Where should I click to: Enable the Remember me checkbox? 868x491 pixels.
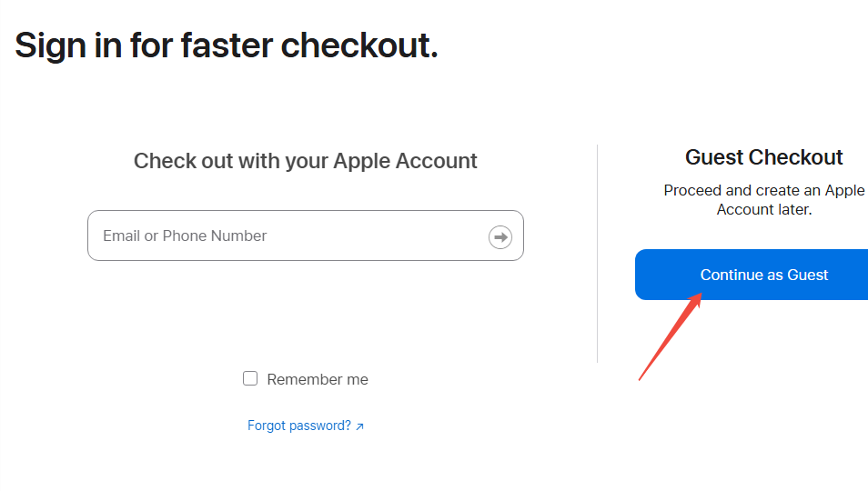[250, 378]
